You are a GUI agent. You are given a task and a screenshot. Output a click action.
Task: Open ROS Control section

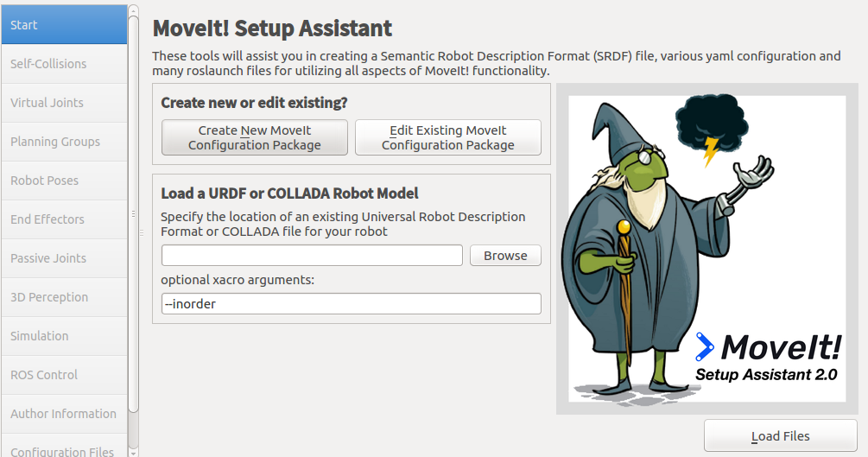(64, 374)
